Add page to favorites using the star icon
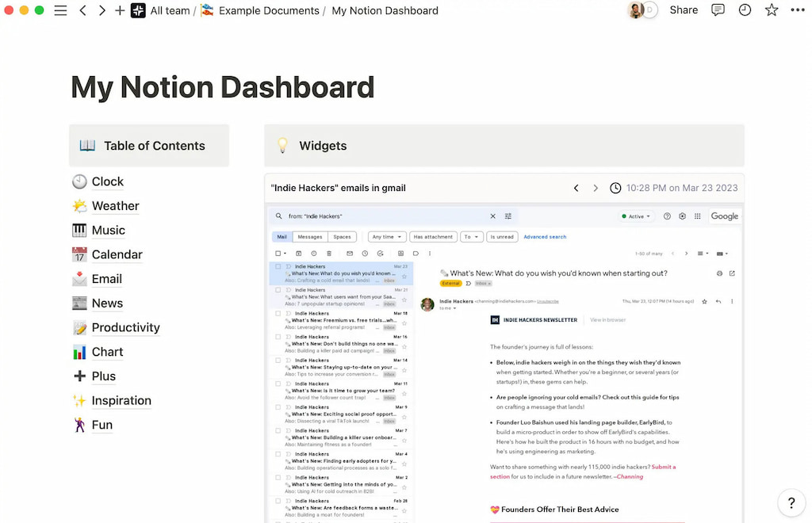Image resolution: width=812 pixels, height=523 pixels. (x=770, y=10)
